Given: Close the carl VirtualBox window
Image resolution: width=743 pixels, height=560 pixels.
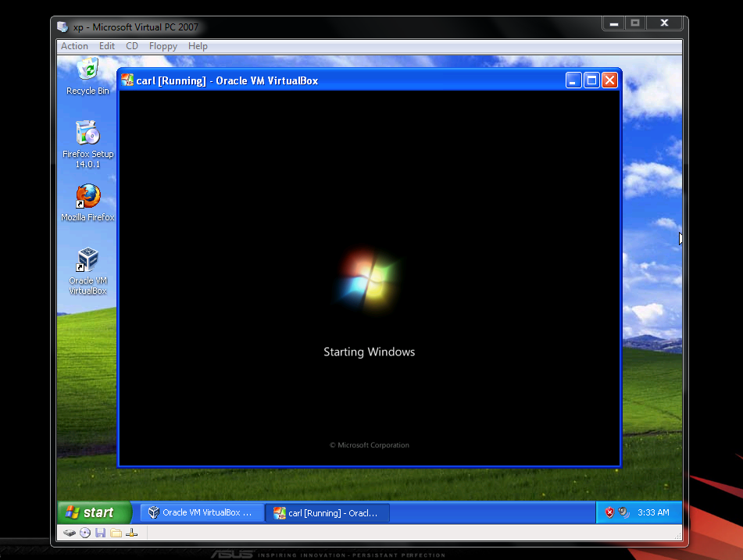Looking at the screenshot, I should 610,80.
